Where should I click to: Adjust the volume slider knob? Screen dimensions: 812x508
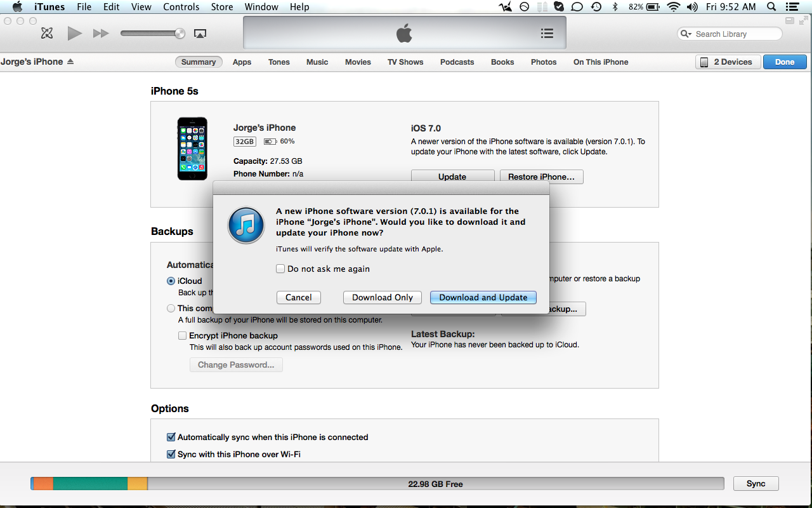pos(180,33)
